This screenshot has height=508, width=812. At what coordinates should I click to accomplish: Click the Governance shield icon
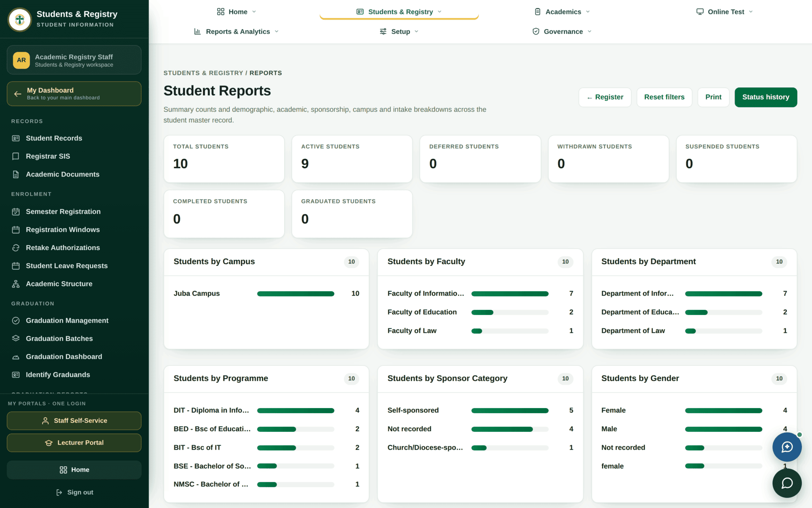(x=536, y=31)
